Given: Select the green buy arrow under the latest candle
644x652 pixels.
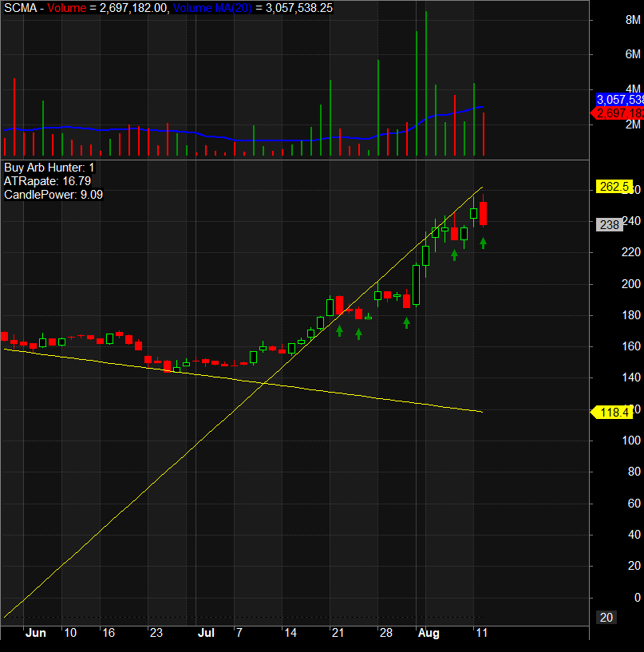Looking at the screenshot, I should pyautogui.click(x=483, y=243).
